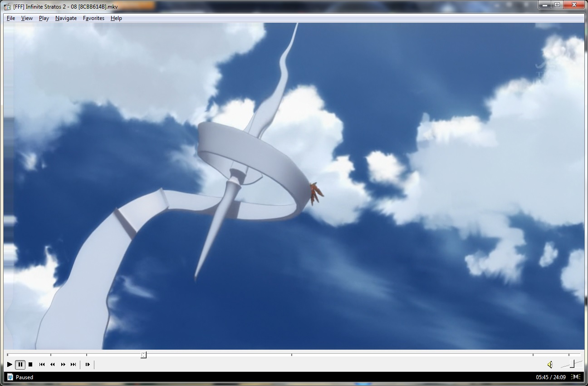
Task: Expand the Navigate menu
Action: click(66, 18)
